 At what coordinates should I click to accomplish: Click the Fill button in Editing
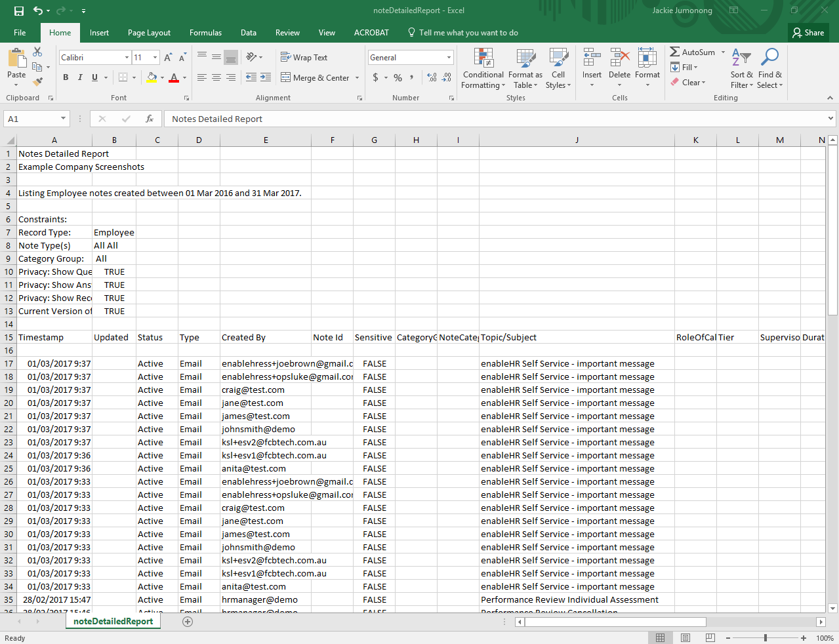[684, 68]
